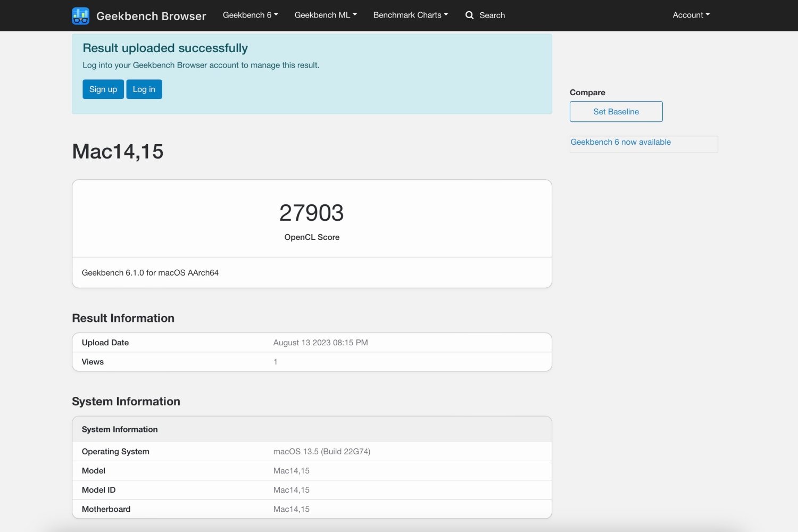Click the Upload Date value August 13 2023
Image resolution: width=798 pixels, height=532 pixels.
(x=320, y=343)
